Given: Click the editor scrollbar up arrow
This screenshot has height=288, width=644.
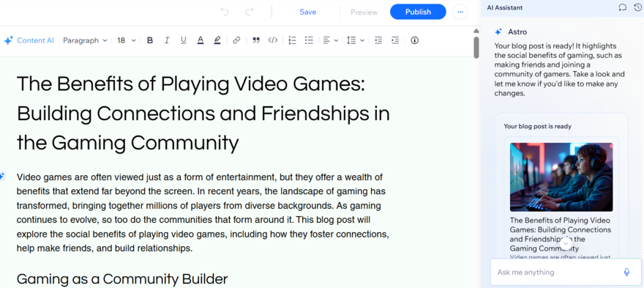Looking at the screenshot, I should pos(476,31).
